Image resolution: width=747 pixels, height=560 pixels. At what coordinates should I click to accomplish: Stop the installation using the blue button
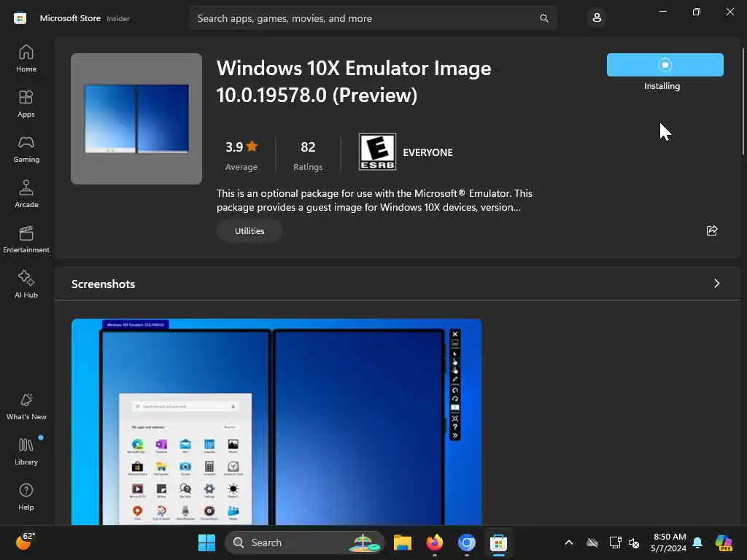point(665,65)
